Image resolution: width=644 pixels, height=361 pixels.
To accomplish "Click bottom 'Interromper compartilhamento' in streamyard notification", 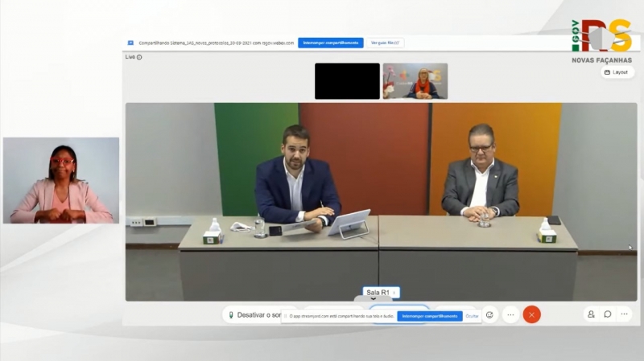I will [x=430, y=316].
